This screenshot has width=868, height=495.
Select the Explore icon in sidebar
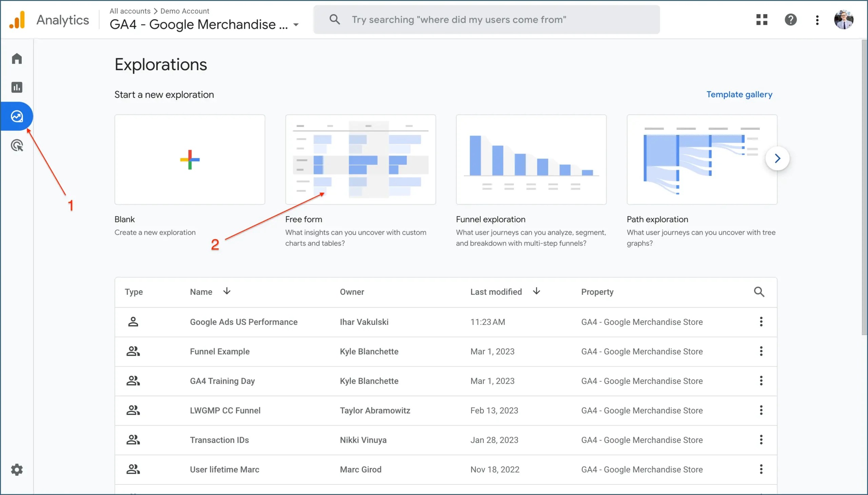click(x=17, y=116)
